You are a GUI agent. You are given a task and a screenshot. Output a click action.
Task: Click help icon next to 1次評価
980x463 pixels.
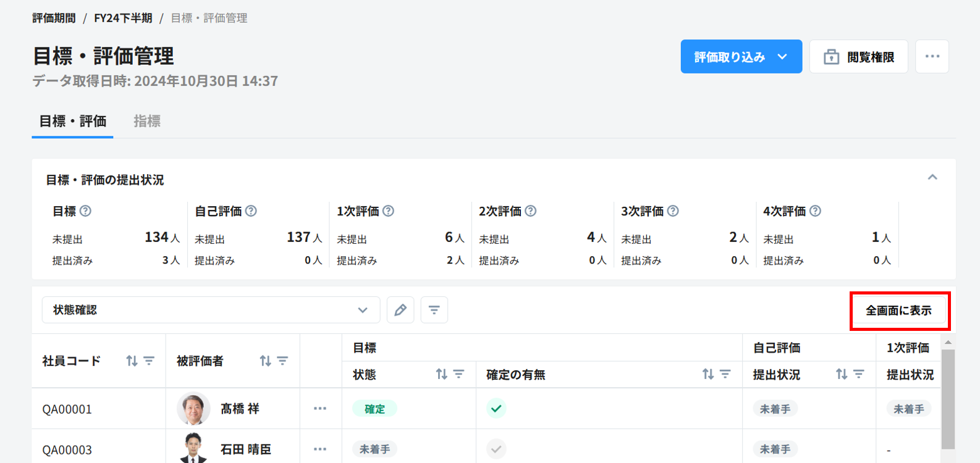(x=388, y=211)
